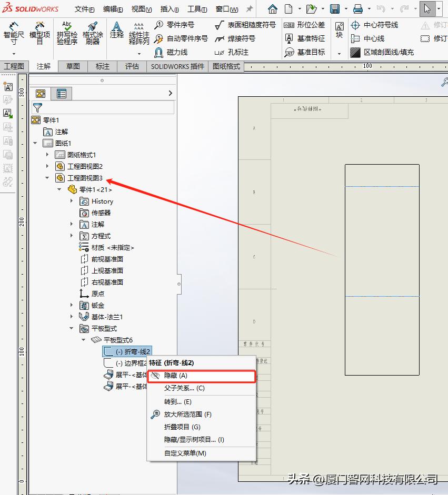This screenshot has height=495, width=448.
Task: Collapse the 图纸1 sheet node
Action: point(35,143)
